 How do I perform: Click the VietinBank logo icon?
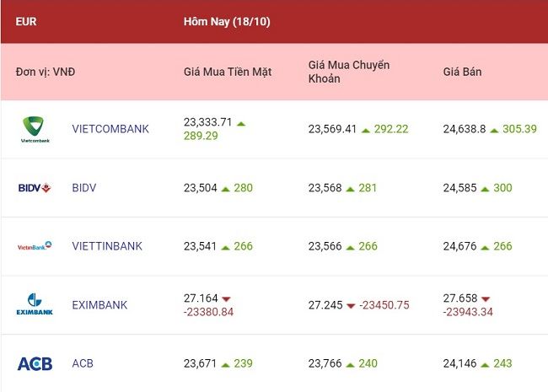35,246
